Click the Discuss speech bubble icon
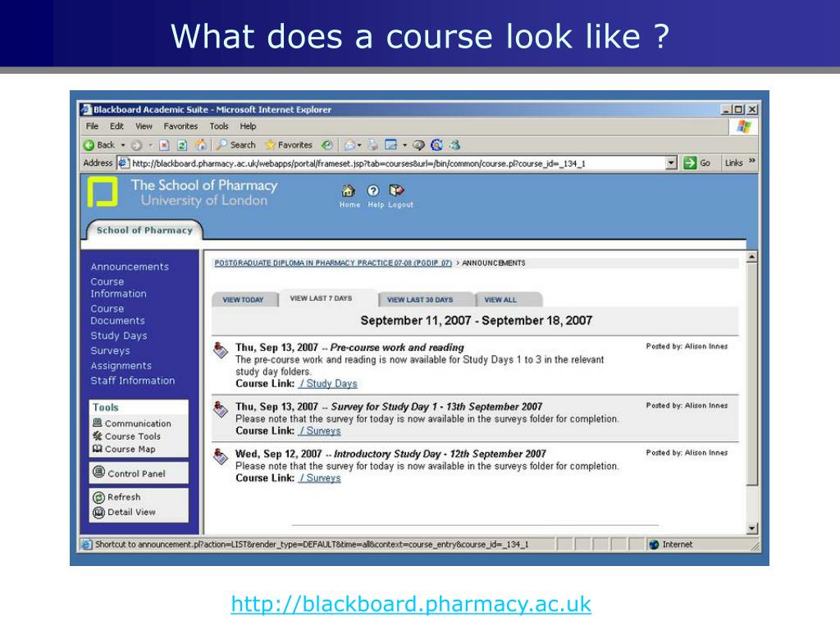 (x=419, y=145)
